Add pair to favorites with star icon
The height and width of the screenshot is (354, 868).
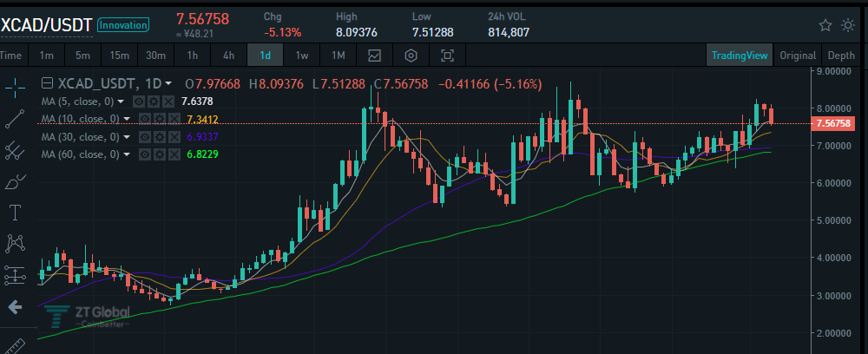(825, 25)
